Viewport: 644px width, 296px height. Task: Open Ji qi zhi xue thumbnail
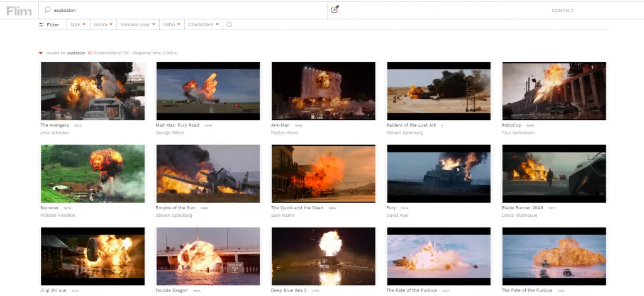coord(93,256)
